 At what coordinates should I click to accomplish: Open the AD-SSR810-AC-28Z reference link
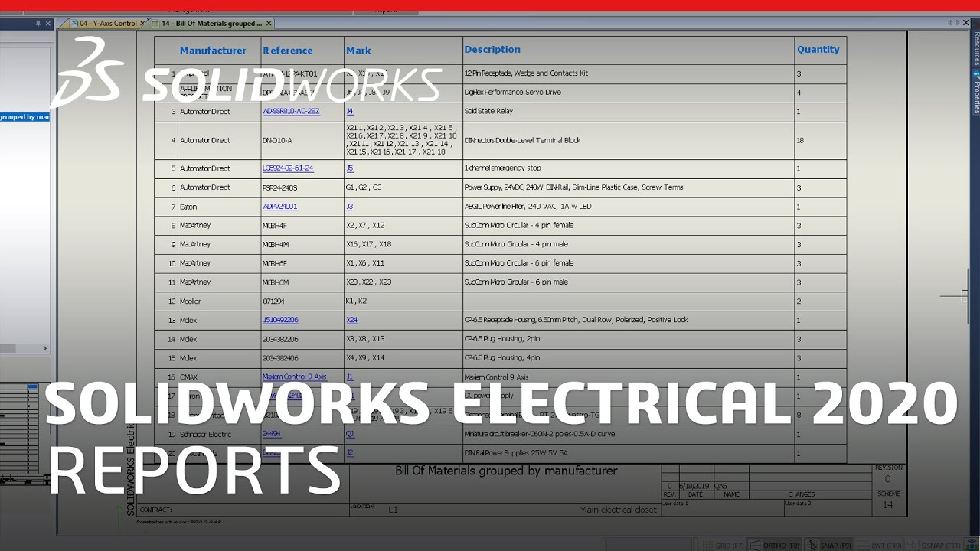pos(291,112)
